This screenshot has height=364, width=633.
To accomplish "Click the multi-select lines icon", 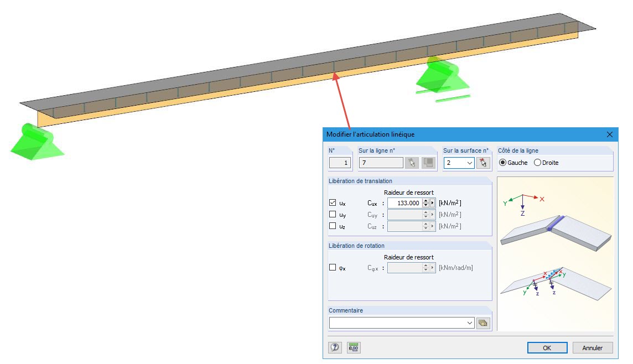I will pyautogui.click(x=428, y=163).
